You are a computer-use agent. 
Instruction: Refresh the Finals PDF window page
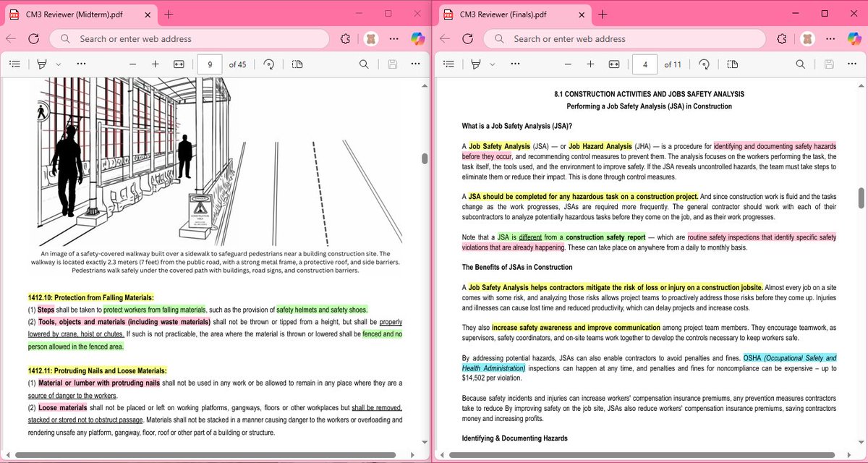point(467,39)
